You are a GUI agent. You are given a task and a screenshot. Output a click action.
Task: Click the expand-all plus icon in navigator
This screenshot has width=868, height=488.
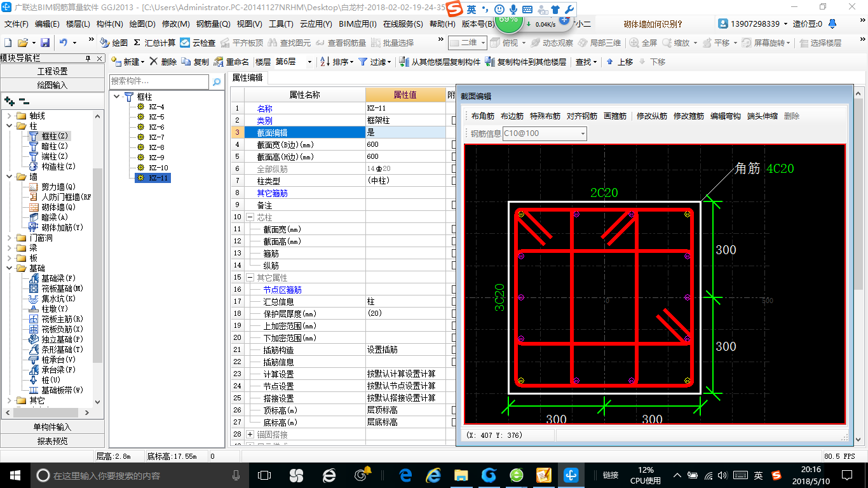point(9,101)
